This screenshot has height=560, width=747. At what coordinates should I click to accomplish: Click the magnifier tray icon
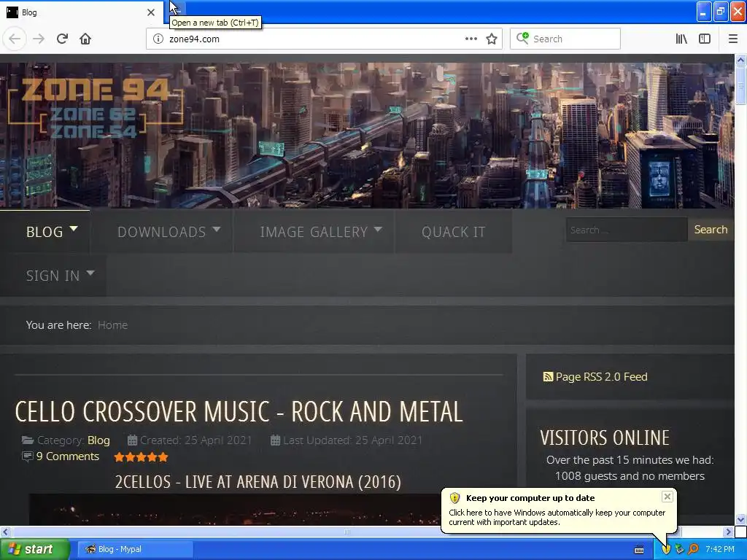pos(694,549)
